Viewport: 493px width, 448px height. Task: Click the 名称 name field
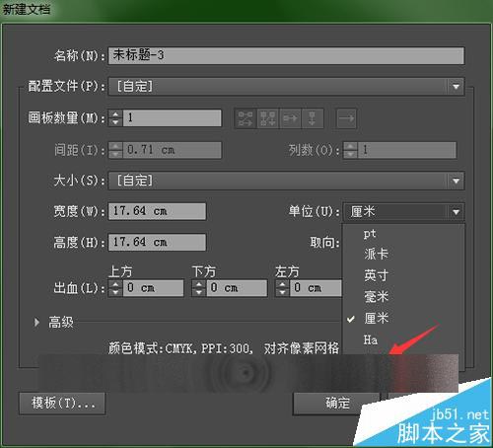click(x=286, y=55)
